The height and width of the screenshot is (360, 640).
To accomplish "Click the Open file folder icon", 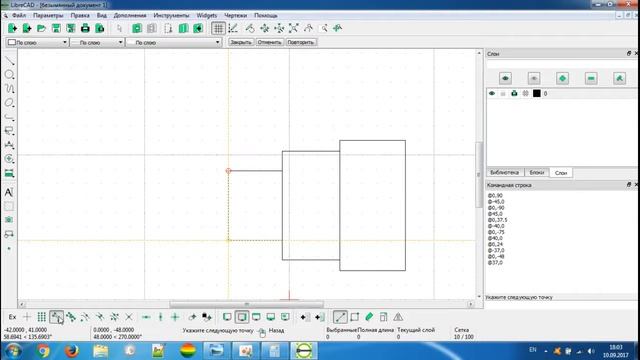I will point(41,28).
